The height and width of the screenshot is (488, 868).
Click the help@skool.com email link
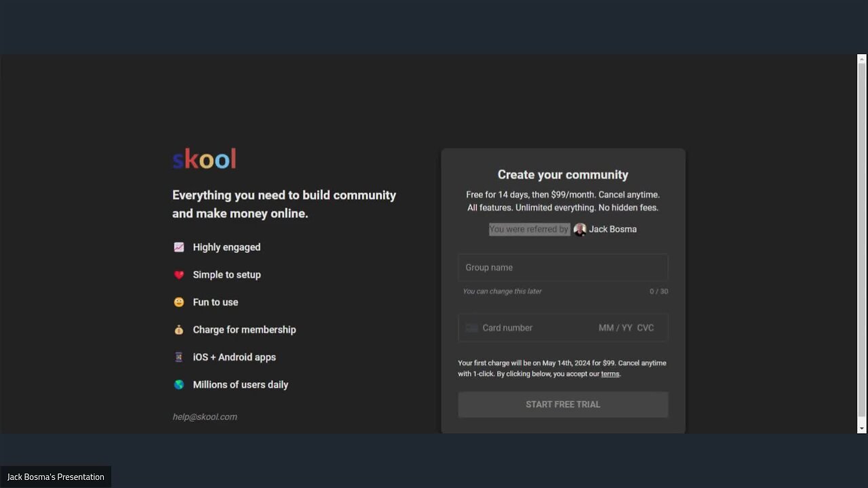[x=205, y=417]
